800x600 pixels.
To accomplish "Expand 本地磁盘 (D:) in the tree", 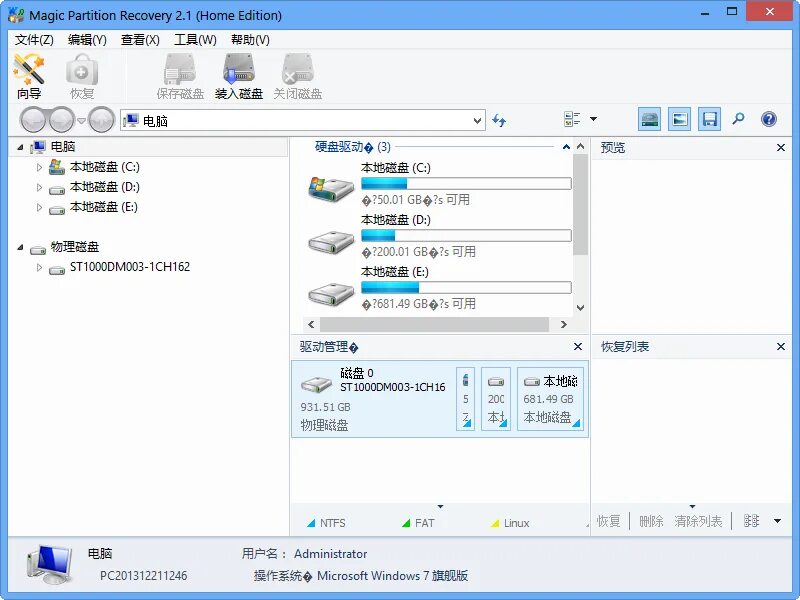I will (39, 187).
